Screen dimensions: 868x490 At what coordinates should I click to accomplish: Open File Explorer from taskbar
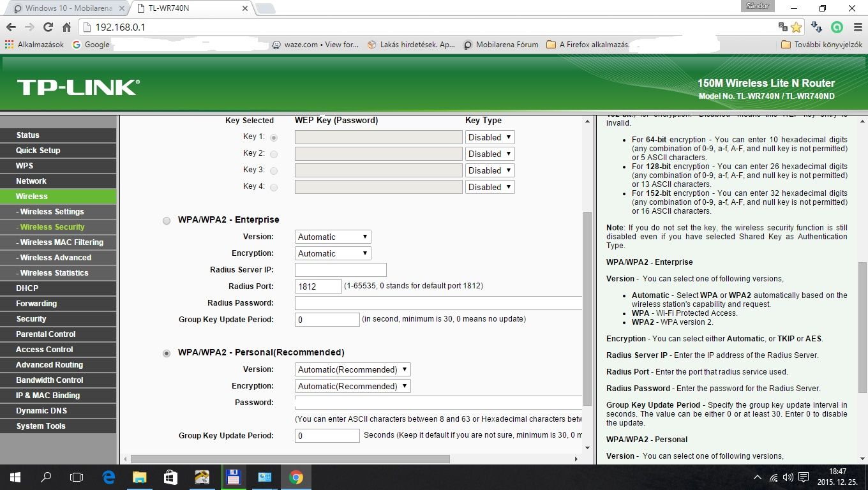(139, 477)
